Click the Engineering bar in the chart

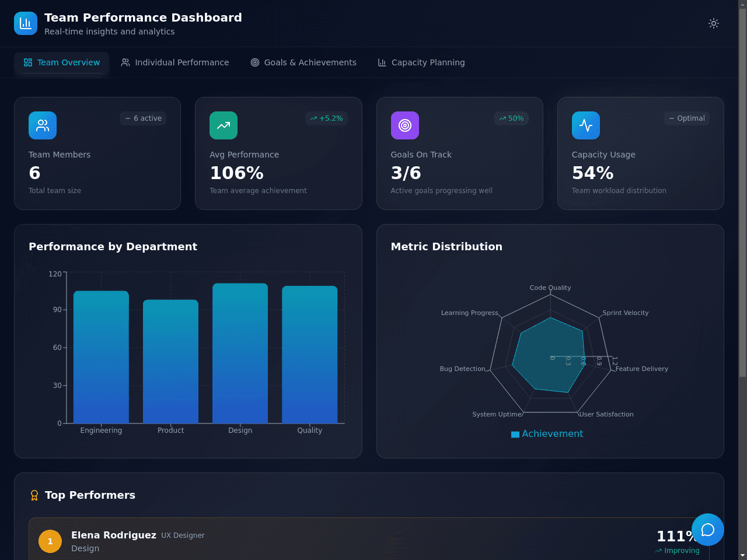pyautogui.click(x=101, y=357)
